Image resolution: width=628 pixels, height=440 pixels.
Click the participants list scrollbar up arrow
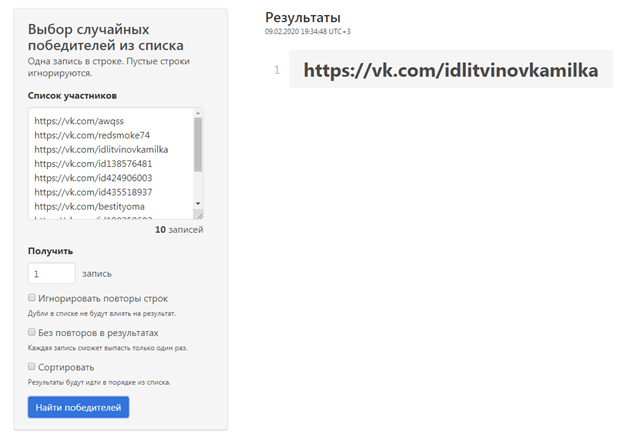pos(198,113)
